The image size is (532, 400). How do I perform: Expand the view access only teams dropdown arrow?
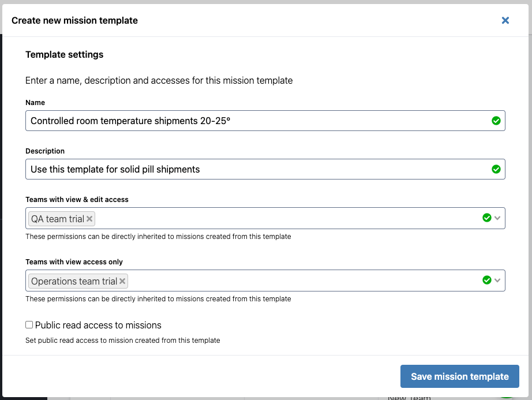pos(498,281)
